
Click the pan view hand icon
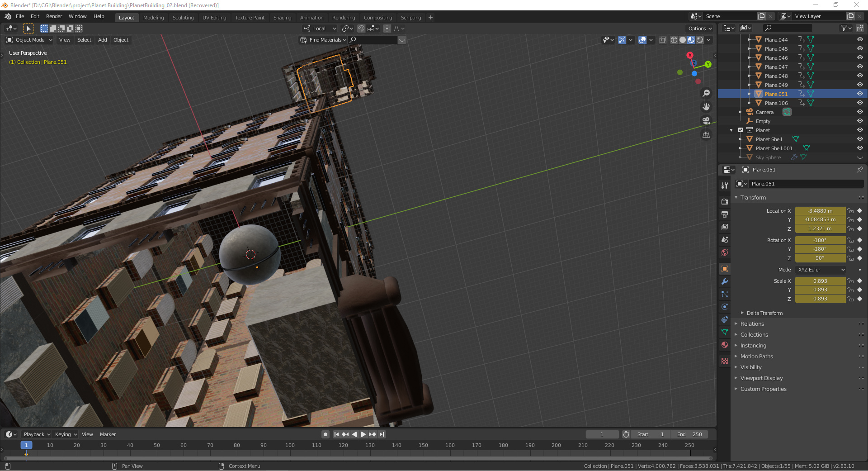click(x=706, y=107)
